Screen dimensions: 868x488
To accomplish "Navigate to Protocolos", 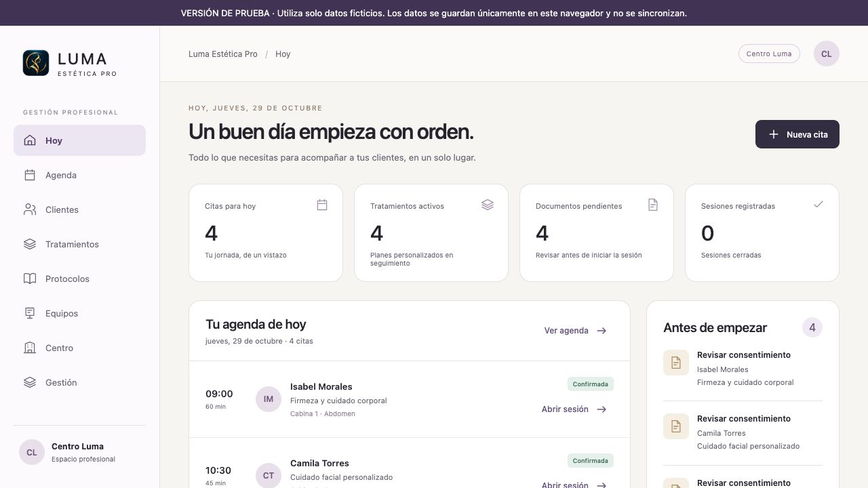I will tap(79, 279).
